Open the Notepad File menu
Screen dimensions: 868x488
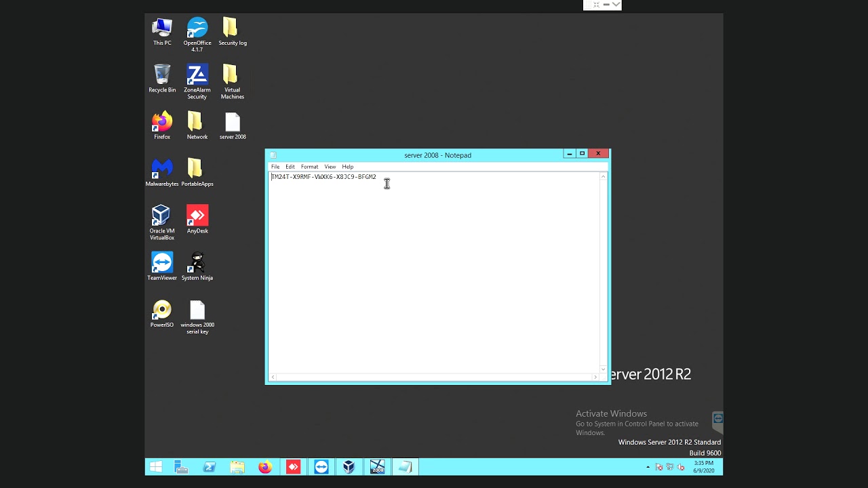pyautogui.click(x=275, y=167)
